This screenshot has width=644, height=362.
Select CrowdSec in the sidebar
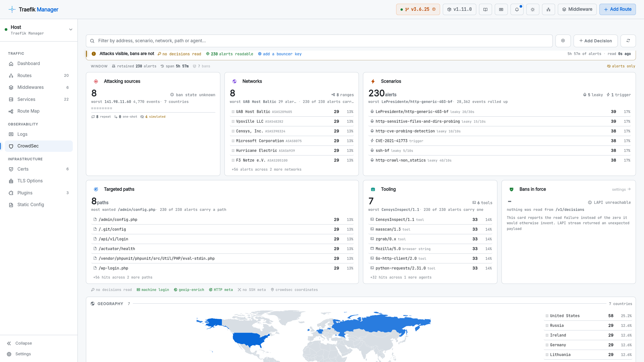[39, 146]
